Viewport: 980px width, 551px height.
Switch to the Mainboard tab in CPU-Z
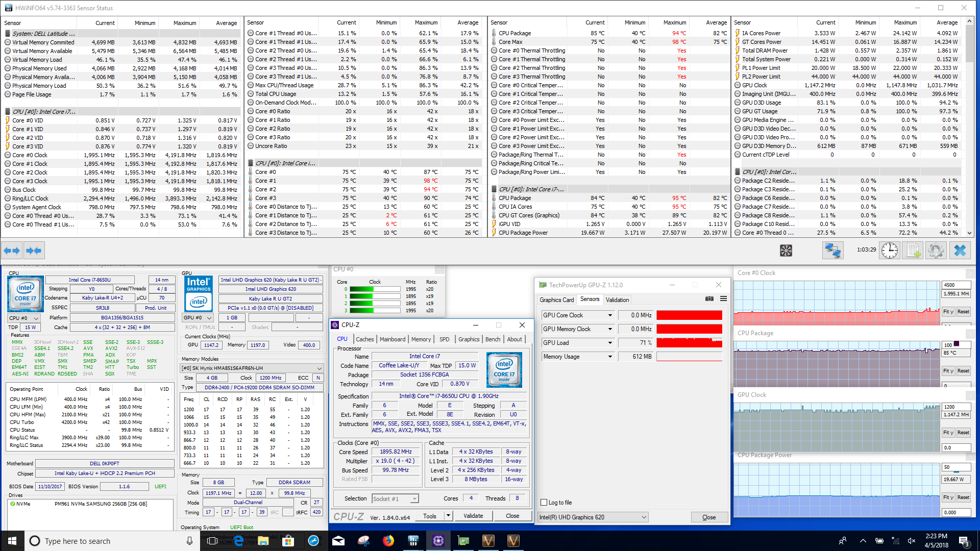(392, 339)
